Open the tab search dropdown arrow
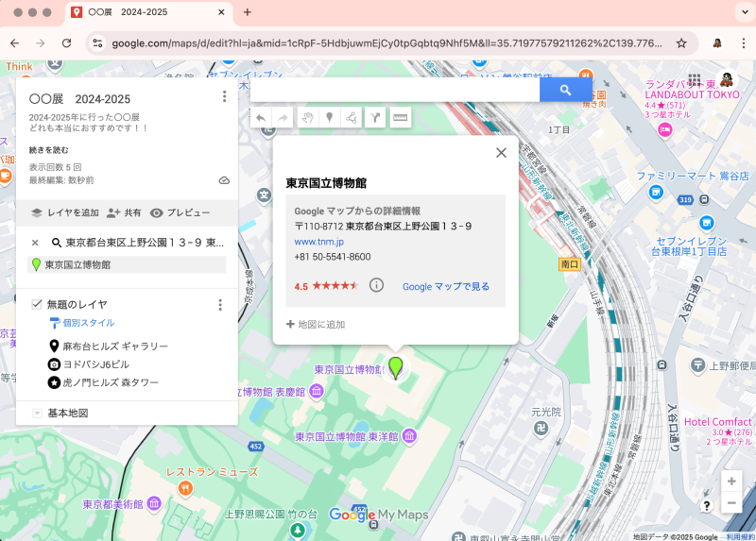 coord(745,12)
